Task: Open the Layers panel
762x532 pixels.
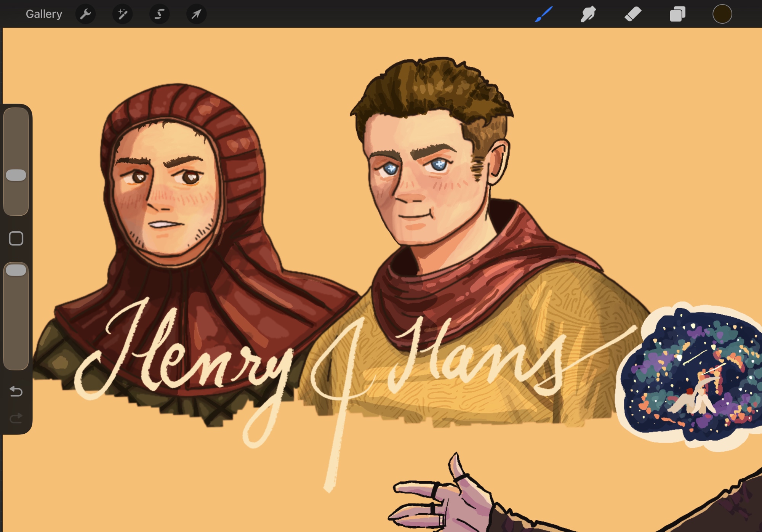Action: point(677,14)
